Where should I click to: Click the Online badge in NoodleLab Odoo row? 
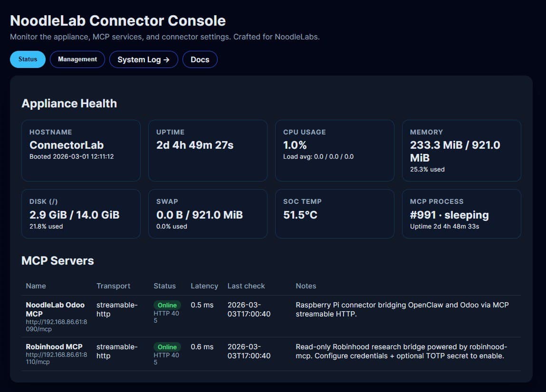coord(167,305)
